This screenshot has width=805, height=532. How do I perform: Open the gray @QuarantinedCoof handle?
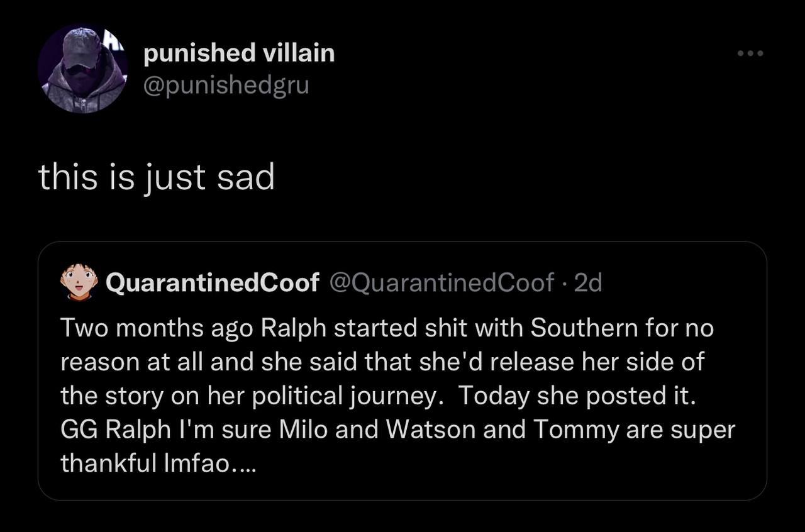442,284
